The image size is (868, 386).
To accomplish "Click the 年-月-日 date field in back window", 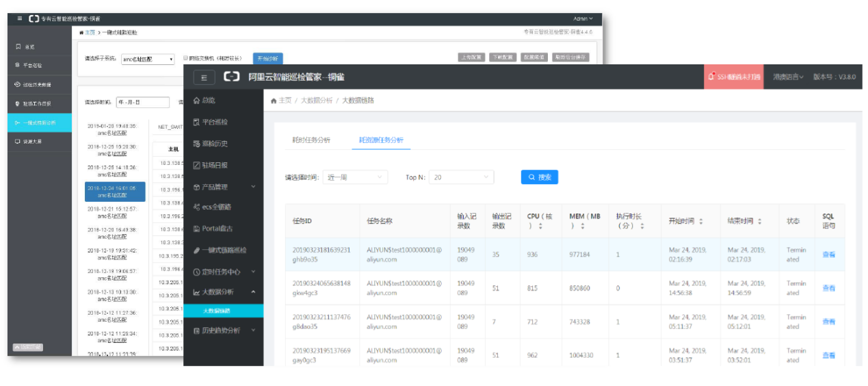I will tap(143, 103).
